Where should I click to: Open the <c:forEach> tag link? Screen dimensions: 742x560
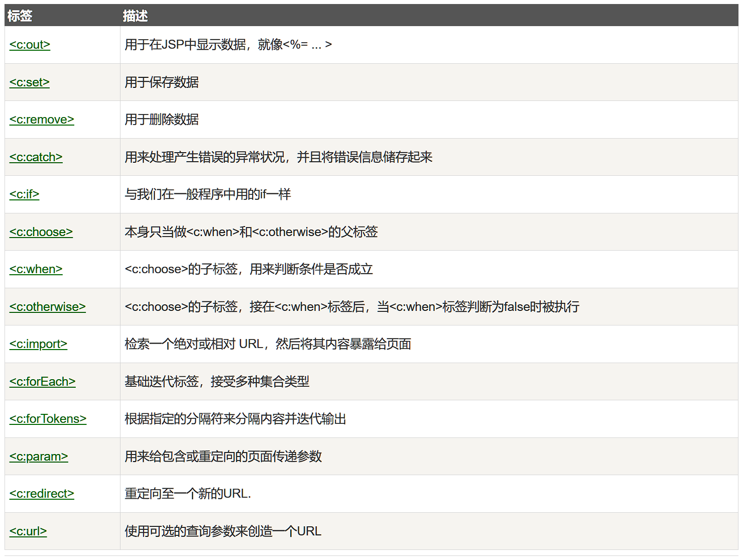[x=43, y=382]
